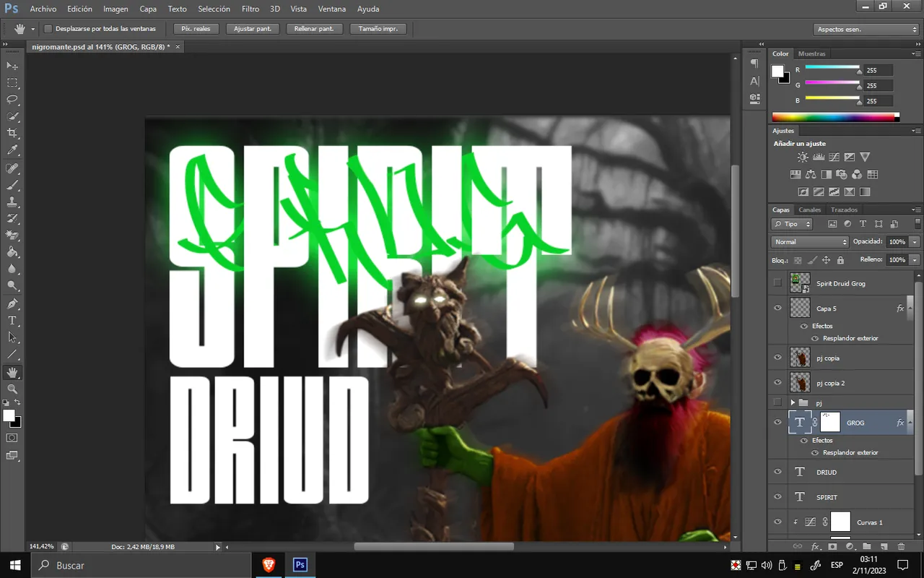This screenshot has width=924, height=578.
Task: Add a Brightness/Contrast adjustment
Action: pyautogui.click(x=803, y=157)
